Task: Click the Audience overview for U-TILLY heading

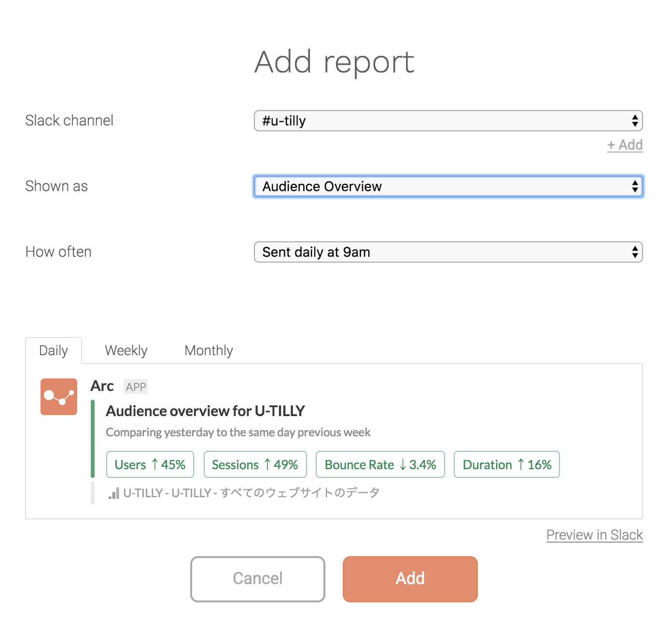Action: click(x=205, y=411)
